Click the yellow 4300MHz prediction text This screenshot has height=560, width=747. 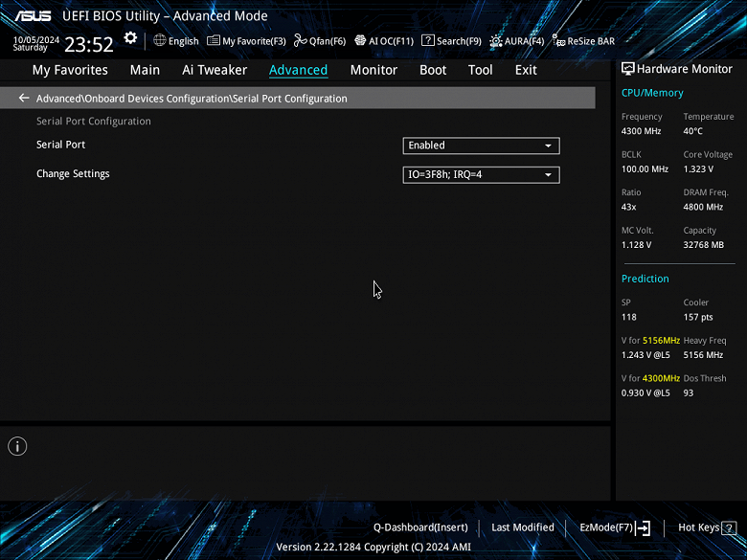661,378
